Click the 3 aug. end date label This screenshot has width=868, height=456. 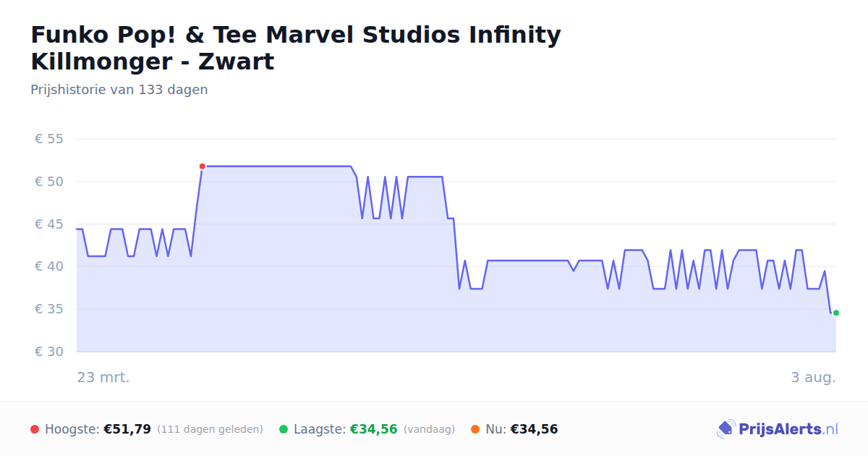click(813, 377)
